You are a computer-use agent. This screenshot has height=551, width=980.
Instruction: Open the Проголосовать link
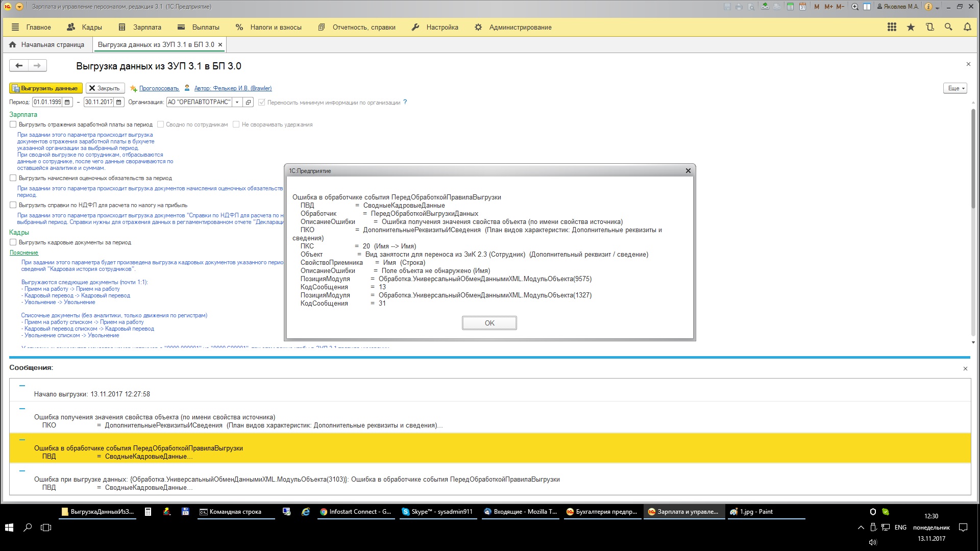(x=159, y=88)
